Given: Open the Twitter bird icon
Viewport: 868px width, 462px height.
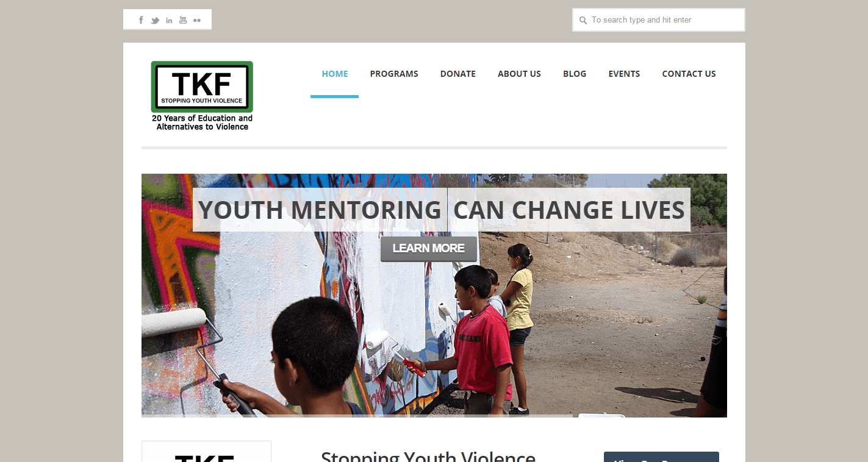Looking at the screenshot, I should 155,20.
